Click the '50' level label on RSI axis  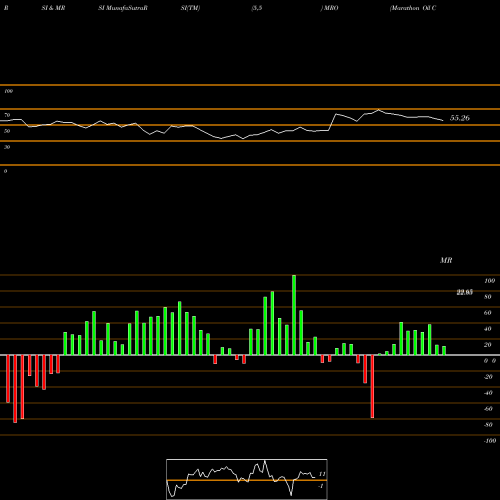(7, 131)
